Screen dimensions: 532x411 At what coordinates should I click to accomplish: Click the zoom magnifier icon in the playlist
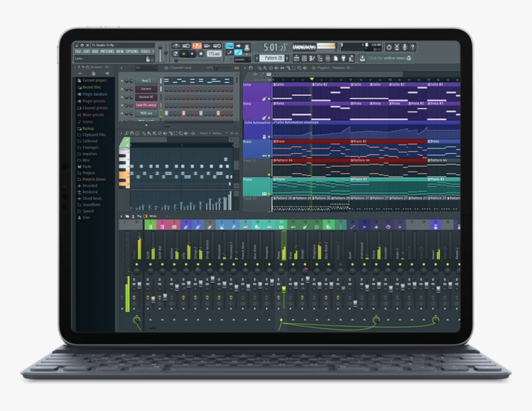point(299,68)
